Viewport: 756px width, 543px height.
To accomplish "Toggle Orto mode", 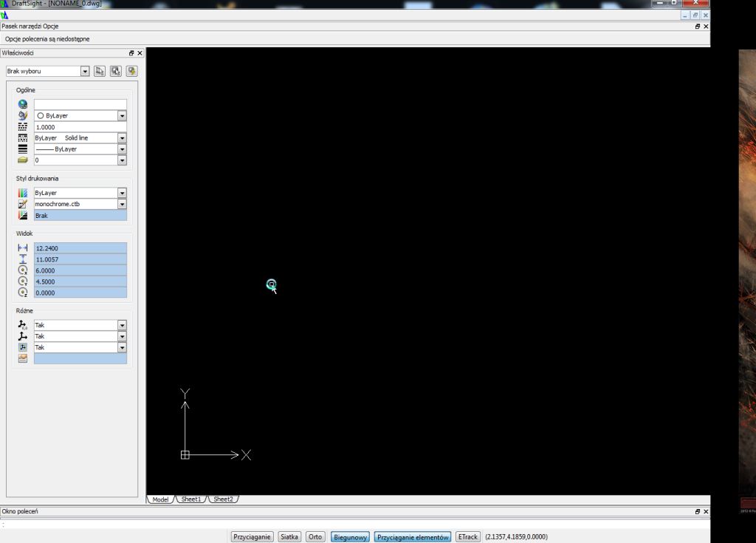I will click(315, 537).
